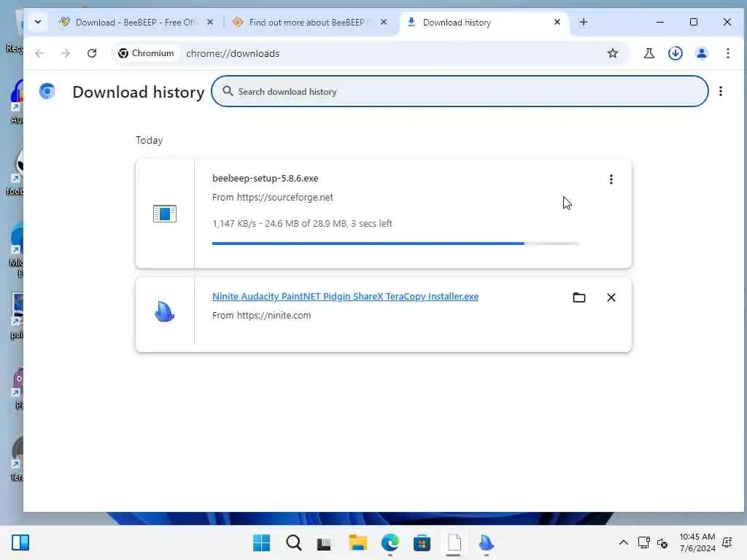Go back to the previous page
747x560 pixels.
39,53
